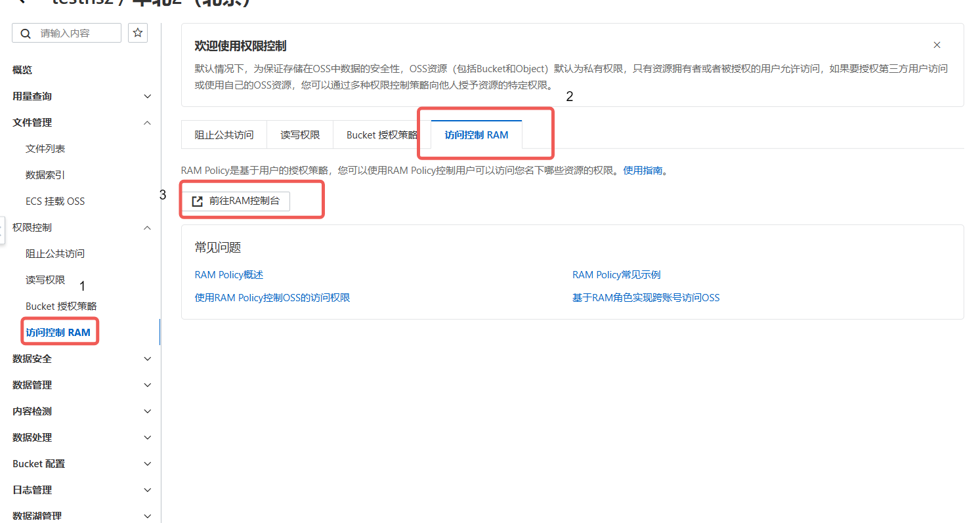
Task: Close the welcome permission control banner
Action: 937,45
